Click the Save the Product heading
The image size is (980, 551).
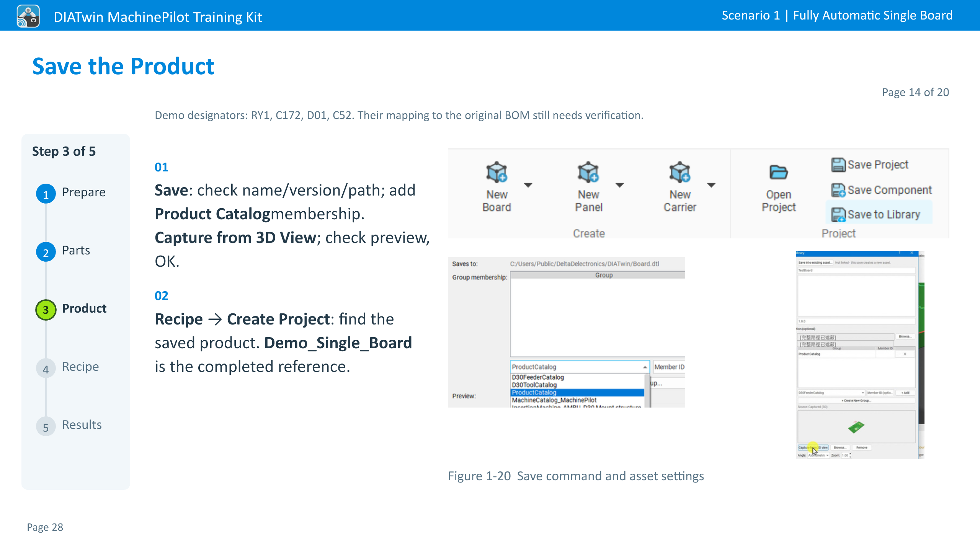123,66
